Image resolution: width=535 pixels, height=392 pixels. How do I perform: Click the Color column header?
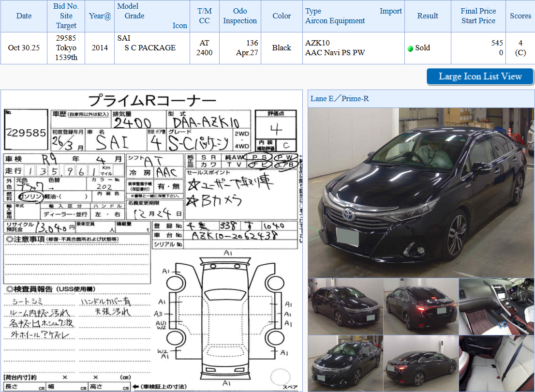282,16
